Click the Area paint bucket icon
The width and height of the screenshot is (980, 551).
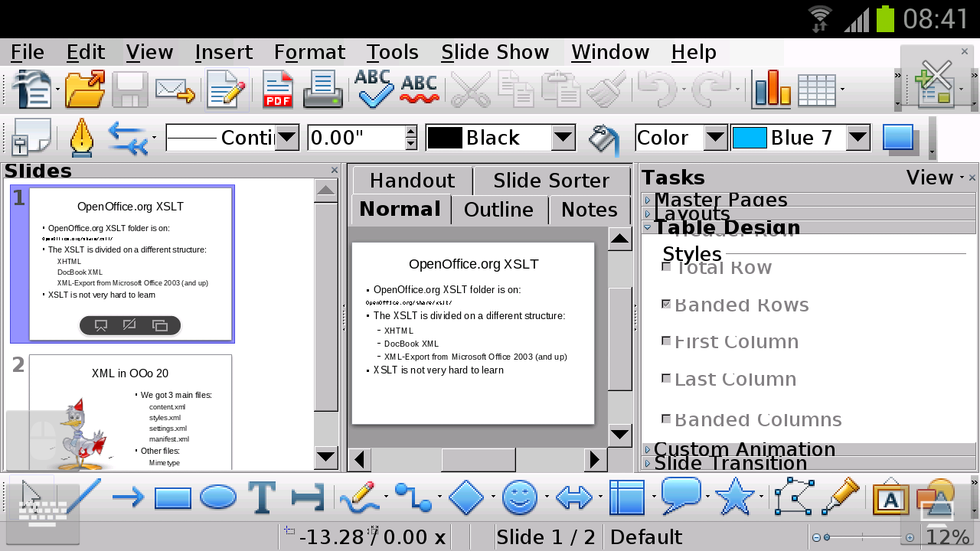click(604, 139)
